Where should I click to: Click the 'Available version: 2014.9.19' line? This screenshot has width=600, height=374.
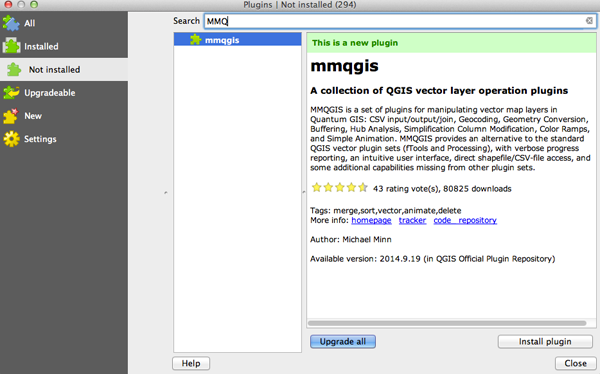click(432, 259)
